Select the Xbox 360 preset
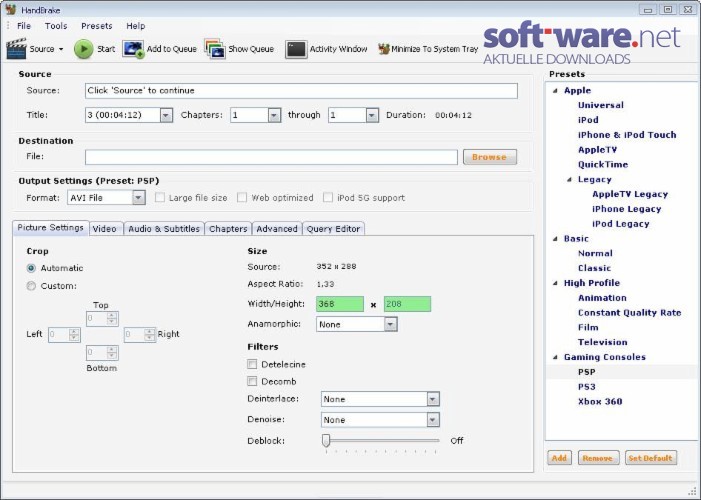The image size is (701, 500). (600, 402)
